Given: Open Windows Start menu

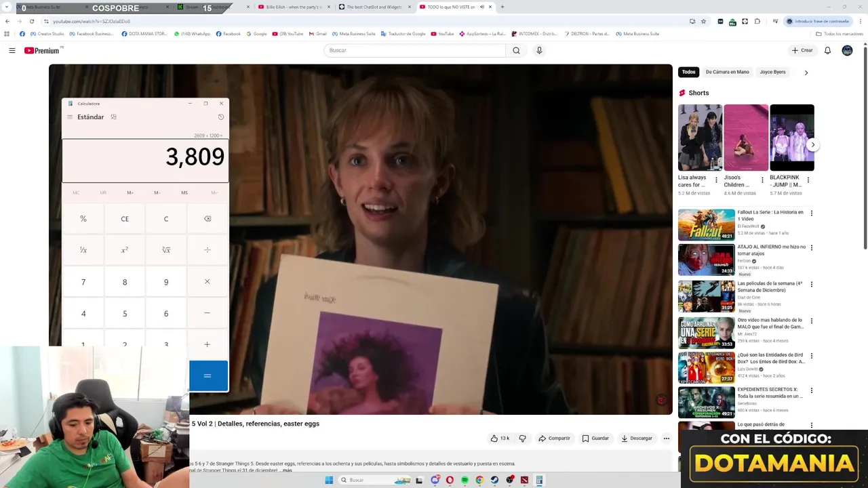Looking at the screenshot, I should pos(329,480).
